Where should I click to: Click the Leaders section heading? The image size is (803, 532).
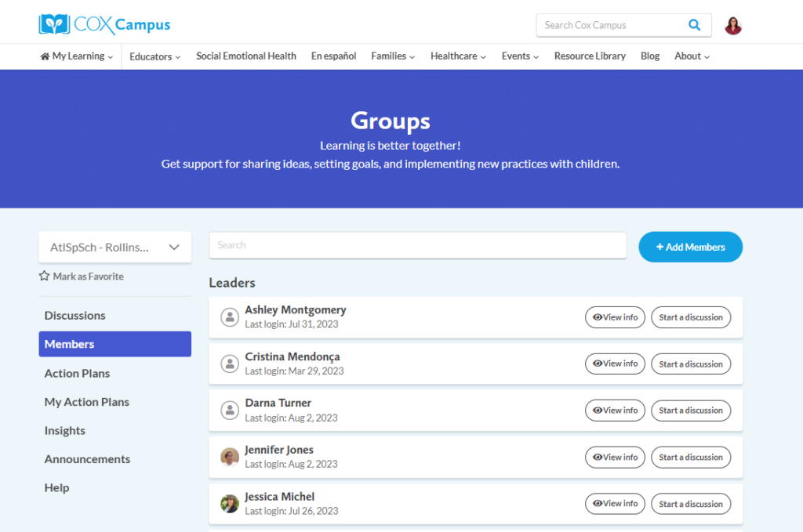pyautogui.click(x=232, y=283)
